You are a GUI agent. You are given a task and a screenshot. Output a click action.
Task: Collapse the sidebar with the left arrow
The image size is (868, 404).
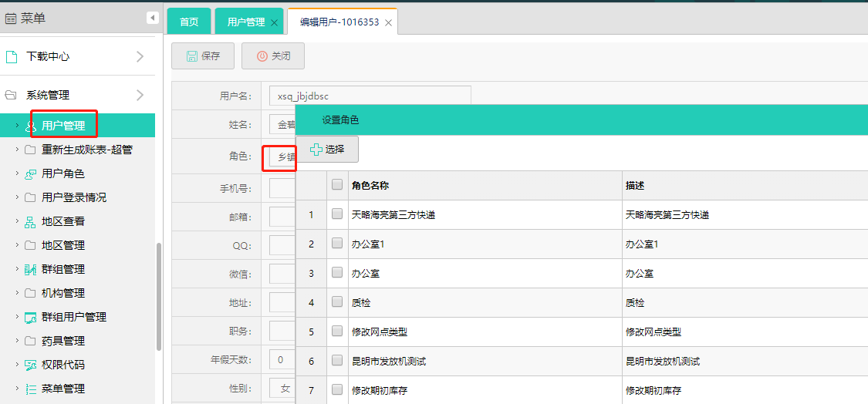(152, 18)
